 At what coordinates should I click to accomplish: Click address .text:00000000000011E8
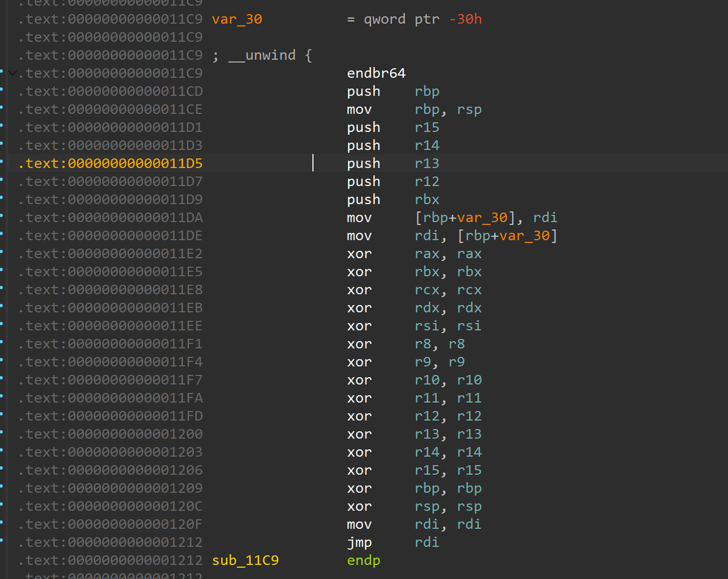pos(110,290)
